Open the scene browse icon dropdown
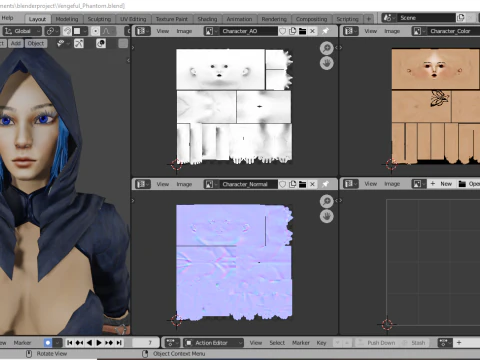480x360 pixels. pyautogui.click(x=389, y=18)
